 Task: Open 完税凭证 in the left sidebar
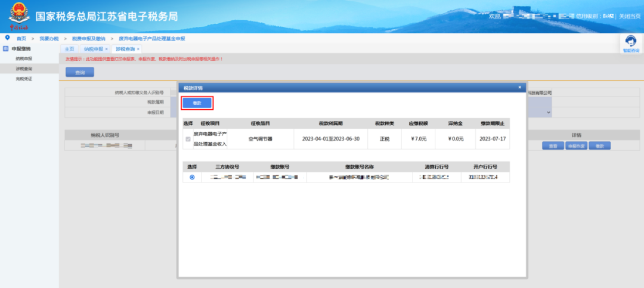point(24,79)
